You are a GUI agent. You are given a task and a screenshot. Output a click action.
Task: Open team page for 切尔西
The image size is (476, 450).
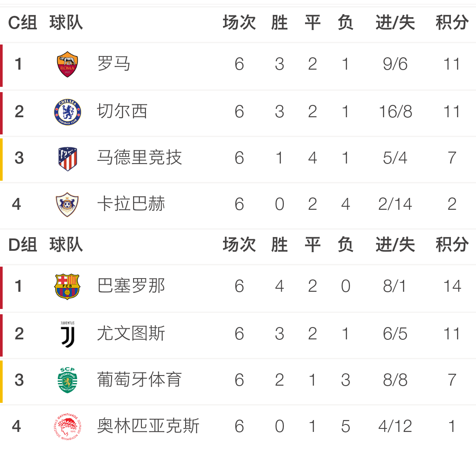122,111
